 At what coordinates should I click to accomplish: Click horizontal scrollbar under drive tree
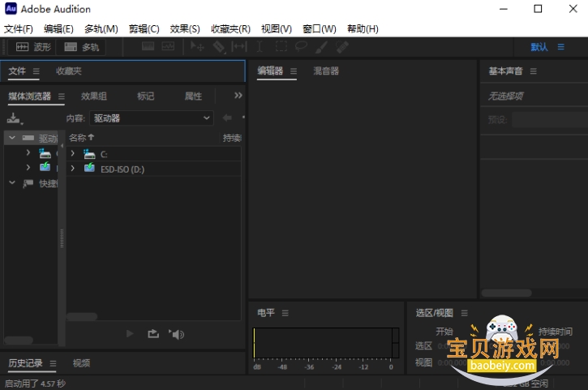(19, 340)
